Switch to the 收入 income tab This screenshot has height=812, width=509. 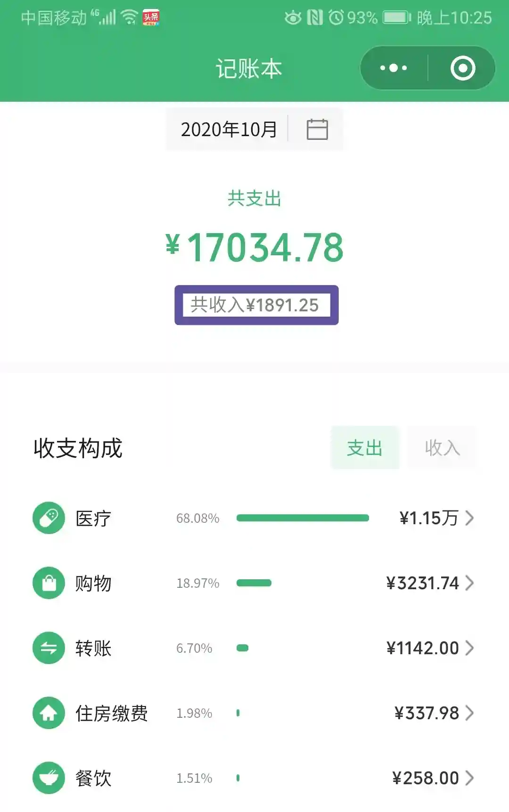tap(442, 448)
